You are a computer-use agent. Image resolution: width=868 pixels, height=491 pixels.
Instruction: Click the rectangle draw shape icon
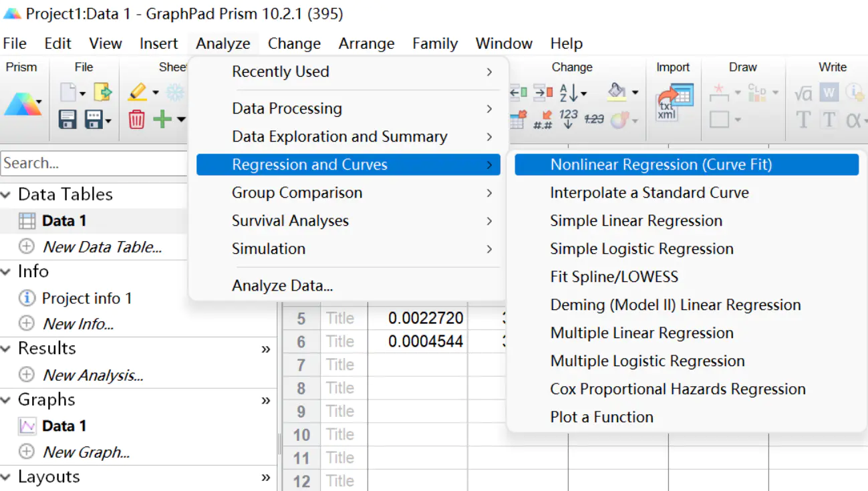point(719,120)
